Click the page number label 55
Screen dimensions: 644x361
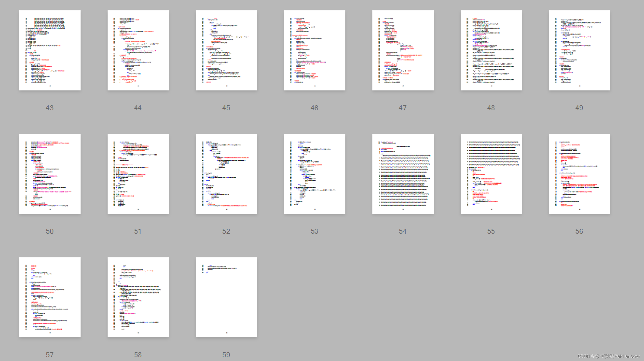coord(491,231)
